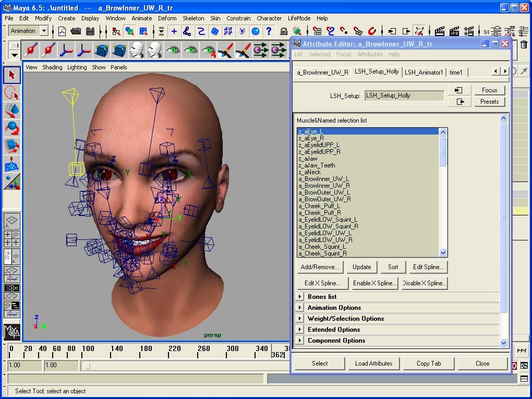Expand the Animation Options section
This screenshot has width=532, height=399.
300,308
